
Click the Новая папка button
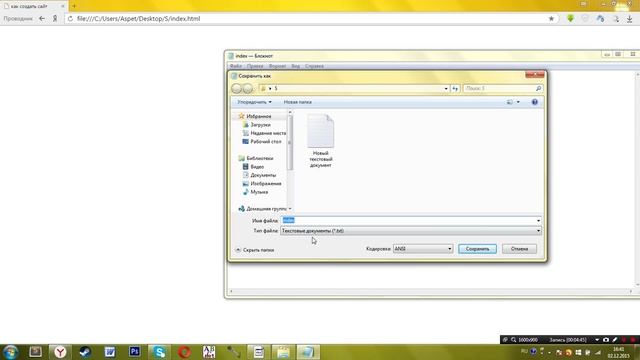click(x=298, y=102)
